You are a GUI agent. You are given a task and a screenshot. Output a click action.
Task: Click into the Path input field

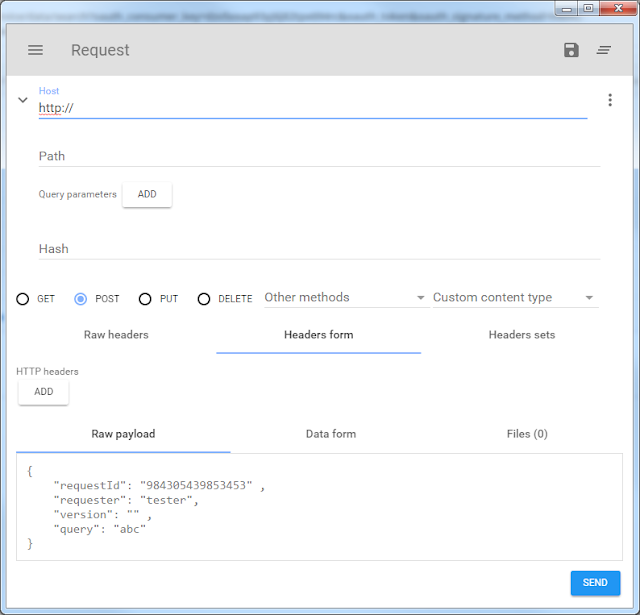click(318, 156)
